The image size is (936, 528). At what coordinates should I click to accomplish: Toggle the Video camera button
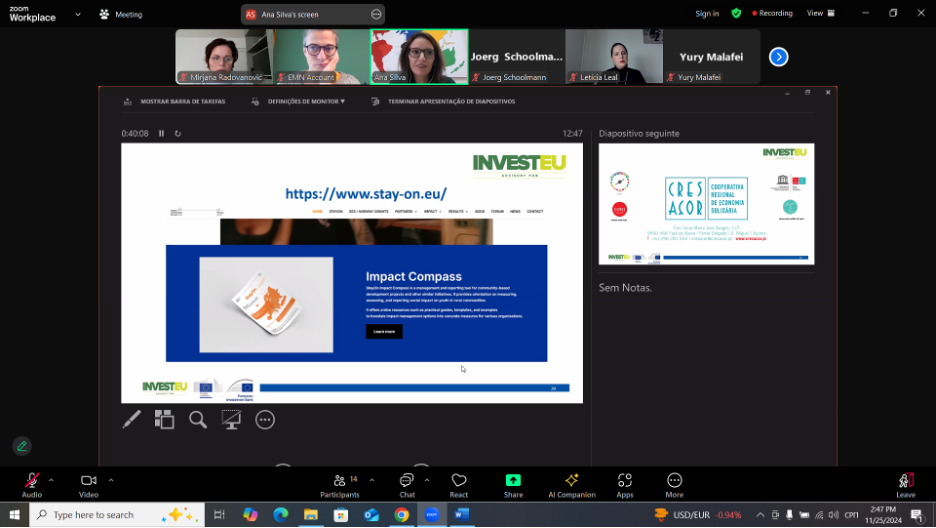89,483
